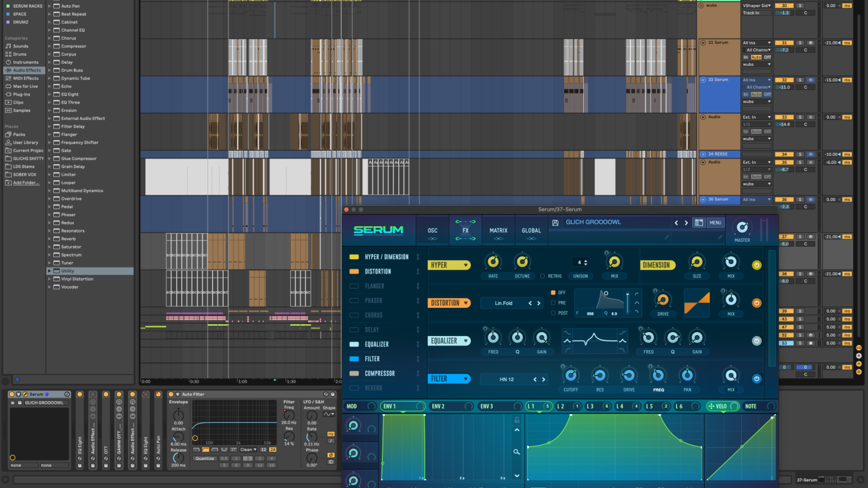Enable Flanger in Serum FX rack list
Image resolution: width=868 pixels, height=488 pixels.
click(354, 286)
